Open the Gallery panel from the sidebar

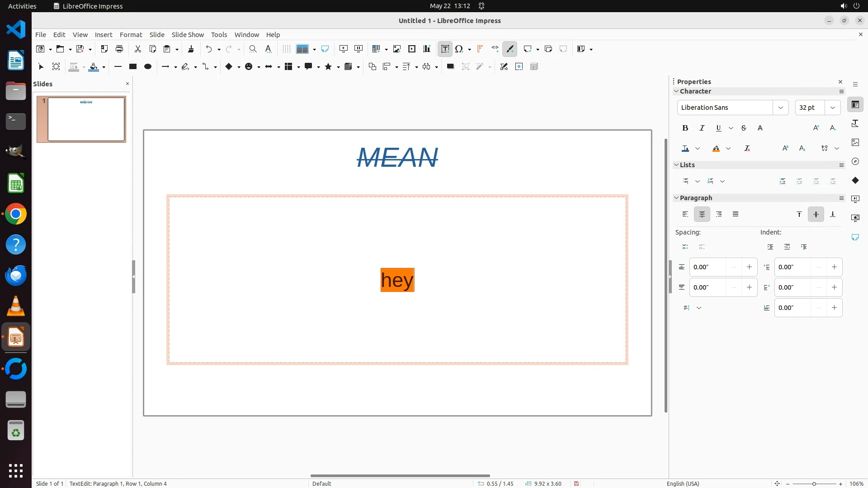pyautogui.click(x=855, y=142)
